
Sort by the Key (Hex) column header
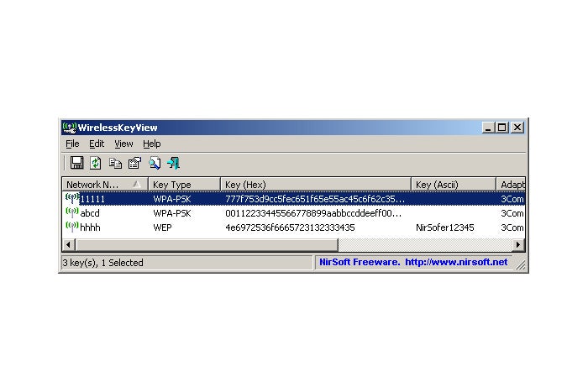click(316, 185)
